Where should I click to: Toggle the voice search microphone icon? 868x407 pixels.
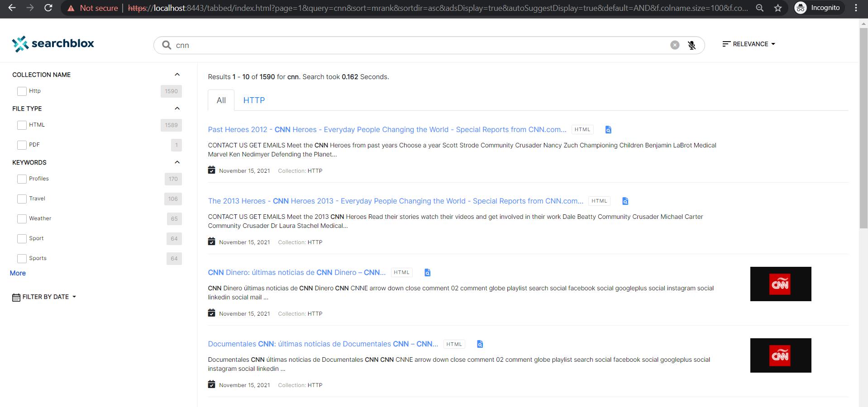coord(692,45)
